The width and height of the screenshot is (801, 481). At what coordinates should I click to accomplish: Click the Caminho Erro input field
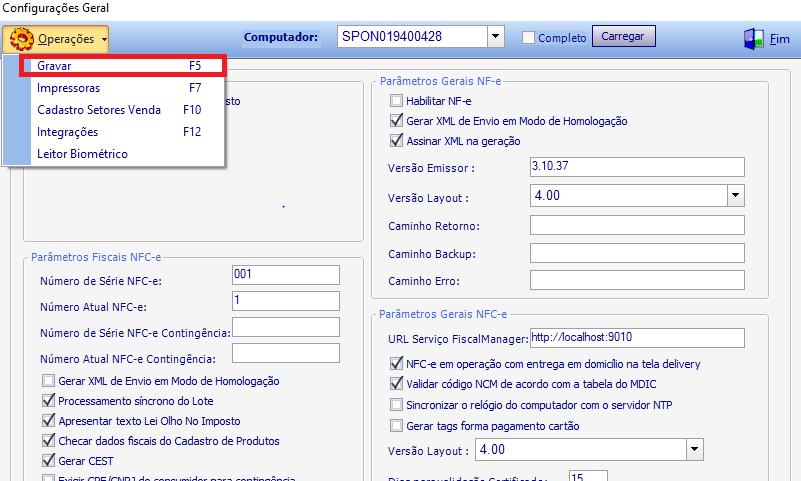(x=637, y=280)
